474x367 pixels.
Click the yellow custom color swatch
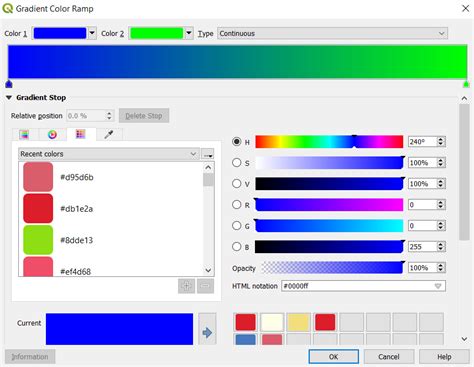coord(299,322)
